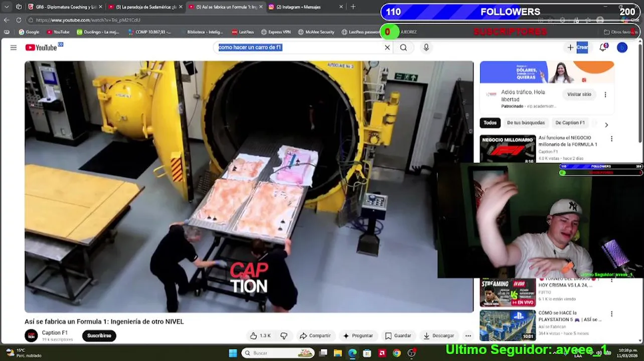The height and width of the screenshot is (361, 644).
Task: Open the McAfee Security bookmark
Action: 316,32
